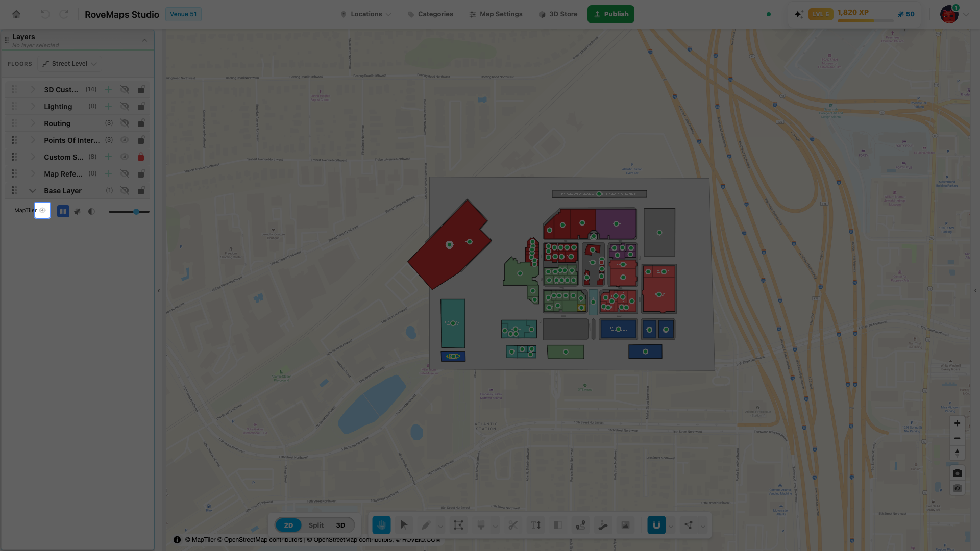Undo the last action
The width and height of the screenshot is (980, 551).
pyautogui.click(x=45, y=14)
